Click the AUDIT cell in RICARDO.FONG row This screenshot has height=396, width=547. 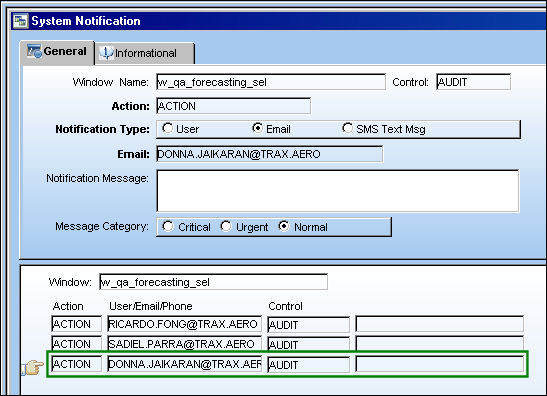point(308,324)
